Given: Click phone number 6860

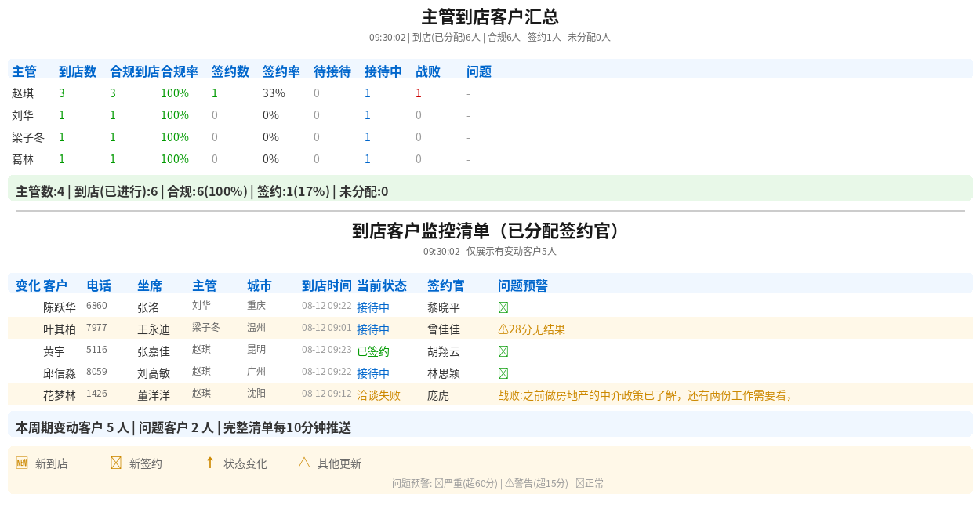Looking at the screenshot, I should tap(96, 306).
